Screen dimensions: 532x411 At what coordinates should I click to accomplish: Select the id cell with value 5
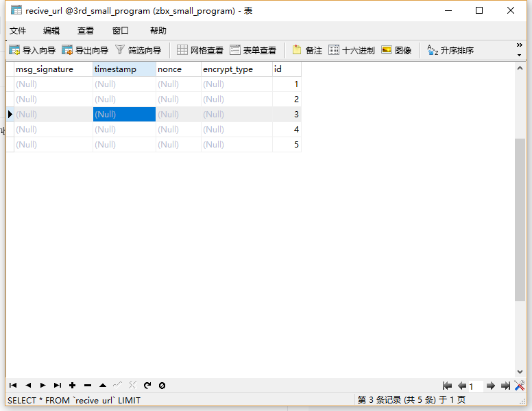click(x=287, y=144)
